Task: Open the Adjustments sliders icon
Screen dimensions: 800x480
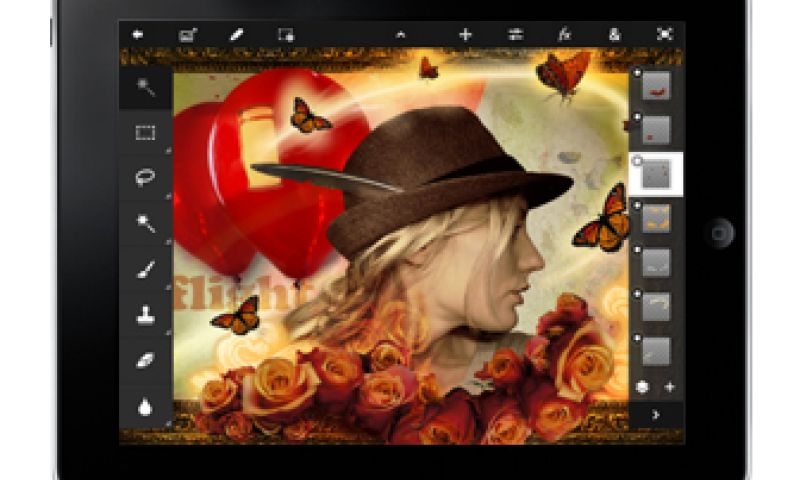Action: tap(515, 35)
